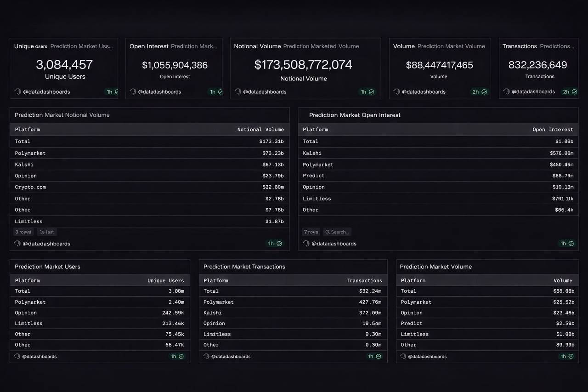Open @datadashboards link under Notional Volume table
The height and width of the screenshot is (392, 588).
(46, 244)
